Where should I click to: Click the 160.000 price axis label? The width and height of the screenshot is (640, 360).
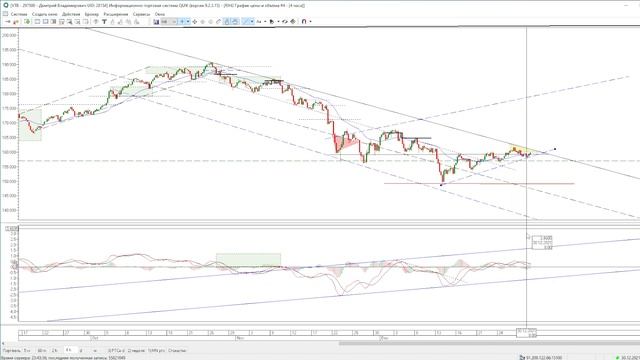9,152
